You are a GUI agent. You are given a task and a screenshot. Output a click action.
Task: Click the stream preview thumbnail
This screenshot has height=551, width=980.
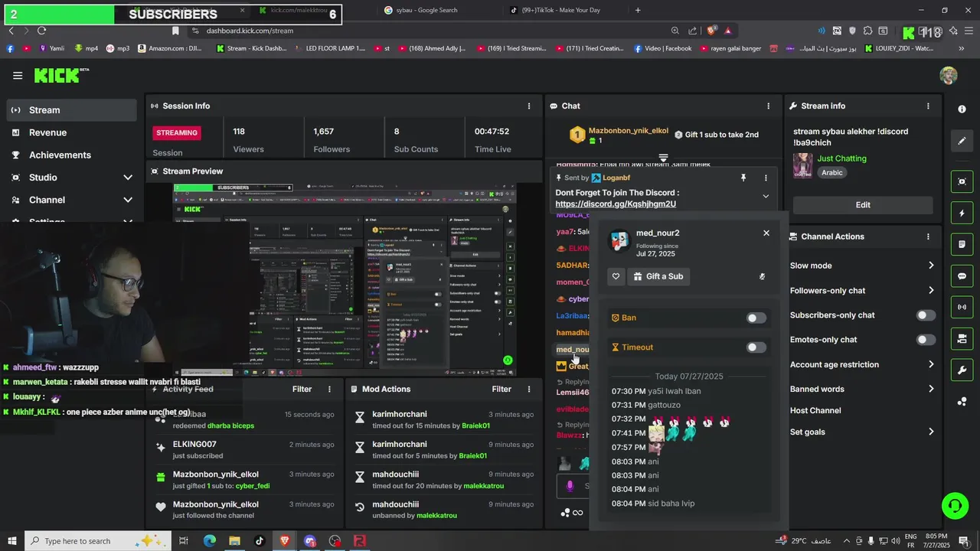345,279
